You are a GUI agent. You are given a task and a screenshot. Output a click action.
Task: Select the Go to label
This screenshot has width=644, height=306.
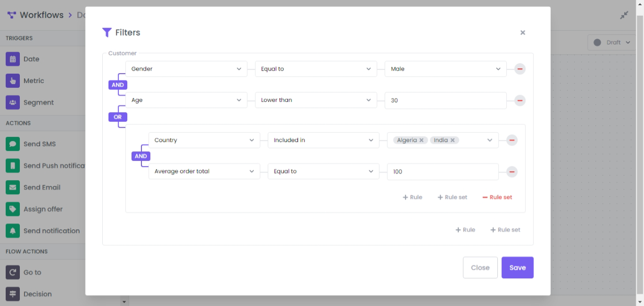[32, 273]
